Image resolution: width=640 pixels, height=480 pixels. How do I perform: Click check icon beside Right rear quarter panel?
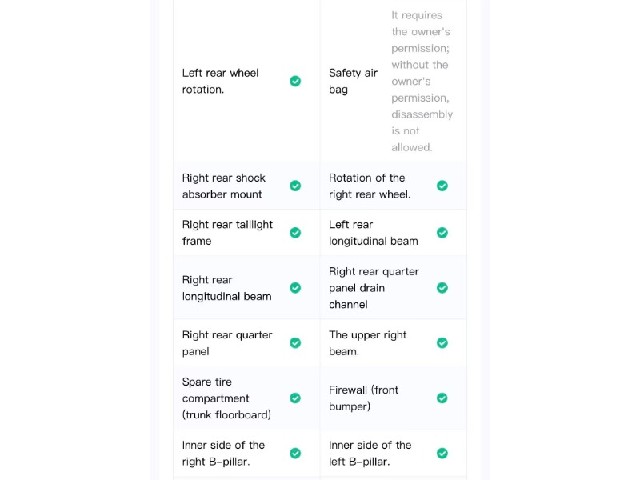[296, 343]
